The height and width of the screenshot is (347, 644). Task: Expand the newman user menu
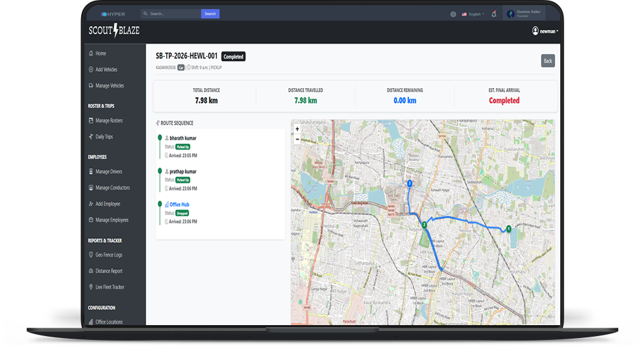[545, 31]
